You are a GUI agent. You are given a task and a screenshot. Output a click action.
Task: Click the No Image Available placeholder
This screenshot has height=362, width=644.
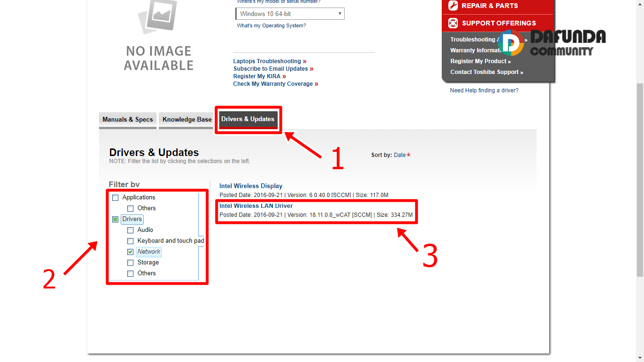(158, 38)
